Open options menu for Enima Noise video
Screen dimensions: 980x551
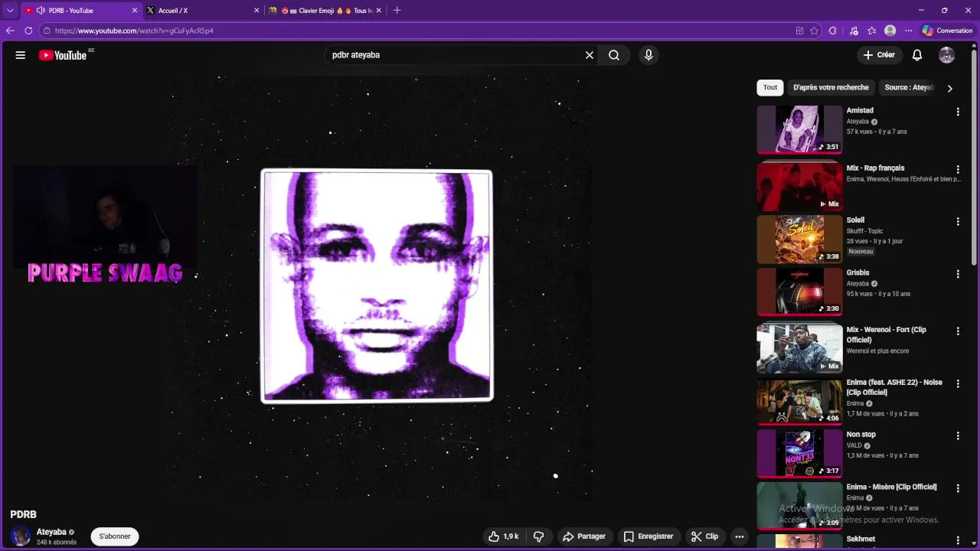pos(958,383)
